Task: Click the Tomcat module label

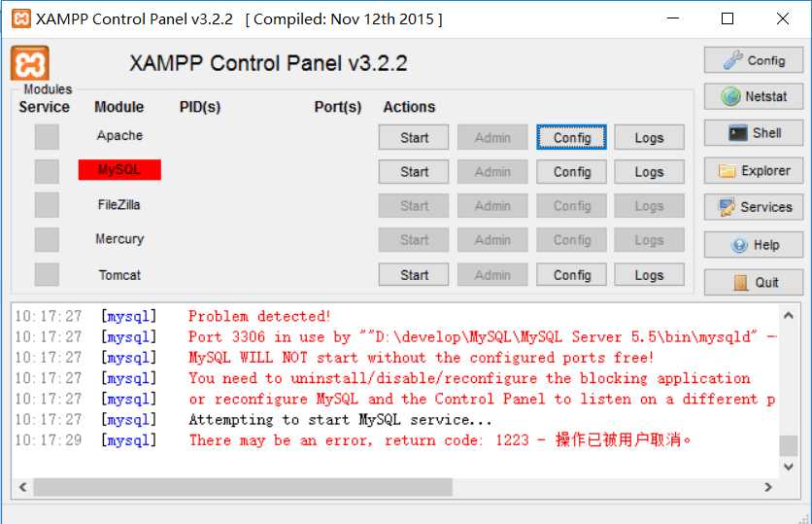Action: pyautogui.click(x=119, y=275)
